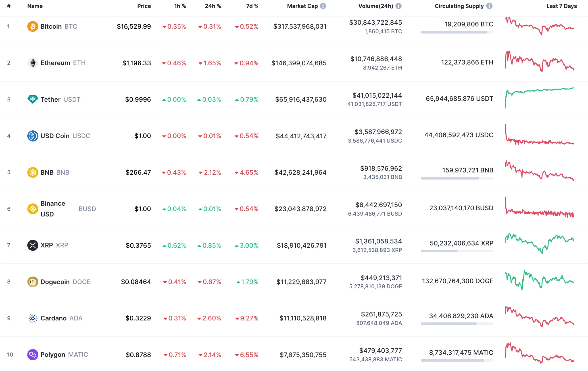Open the Circulating Supply info tooltip
This screenshot has width=588, height=371.
coord(489,6)
